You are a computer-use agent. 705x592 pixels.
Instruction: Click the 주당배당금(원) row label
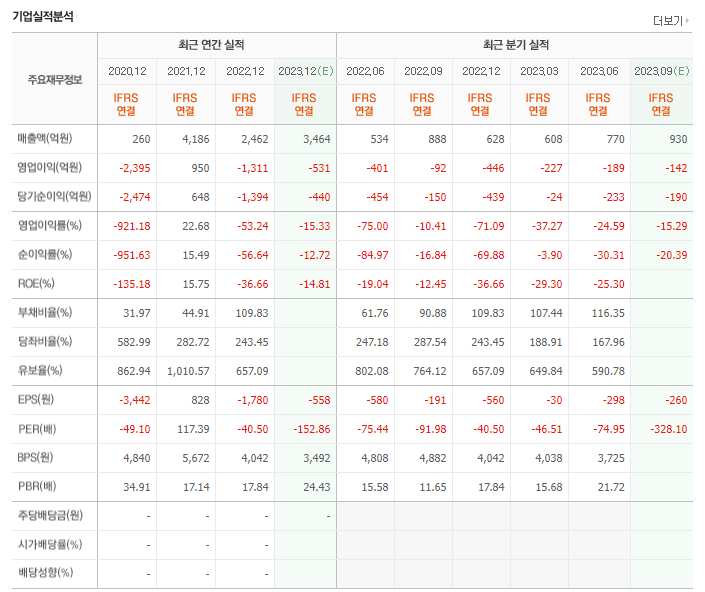[x=50, y=515]
